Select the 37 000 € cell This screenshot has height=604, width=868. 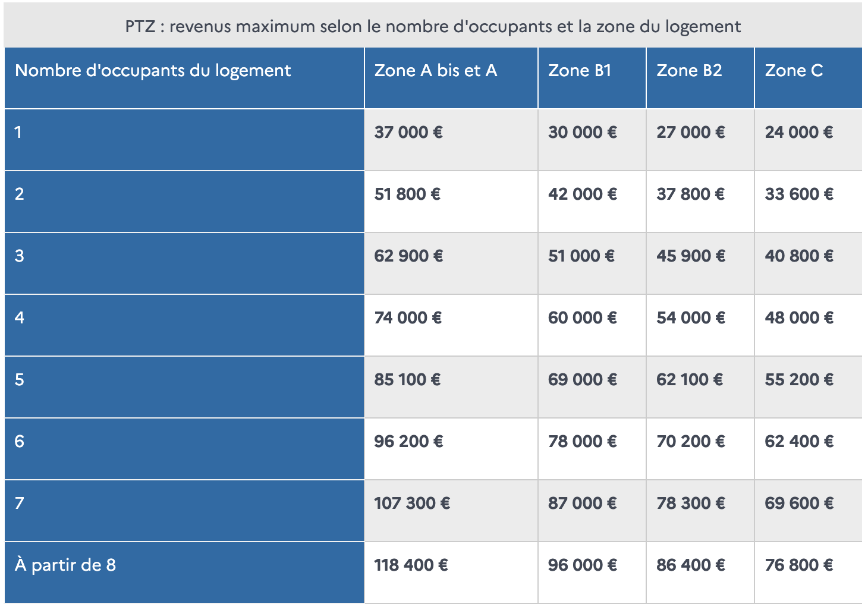coord(451,140)
